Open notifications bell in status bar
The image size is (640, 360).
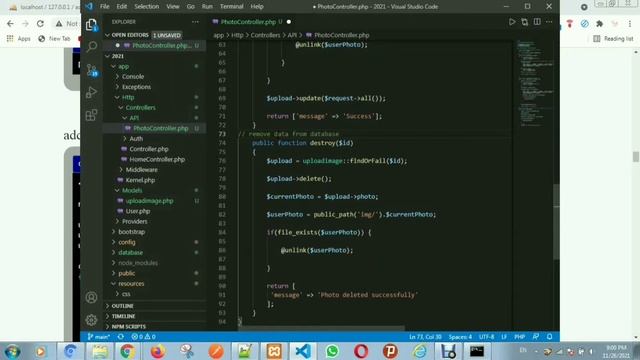(550, 337)
